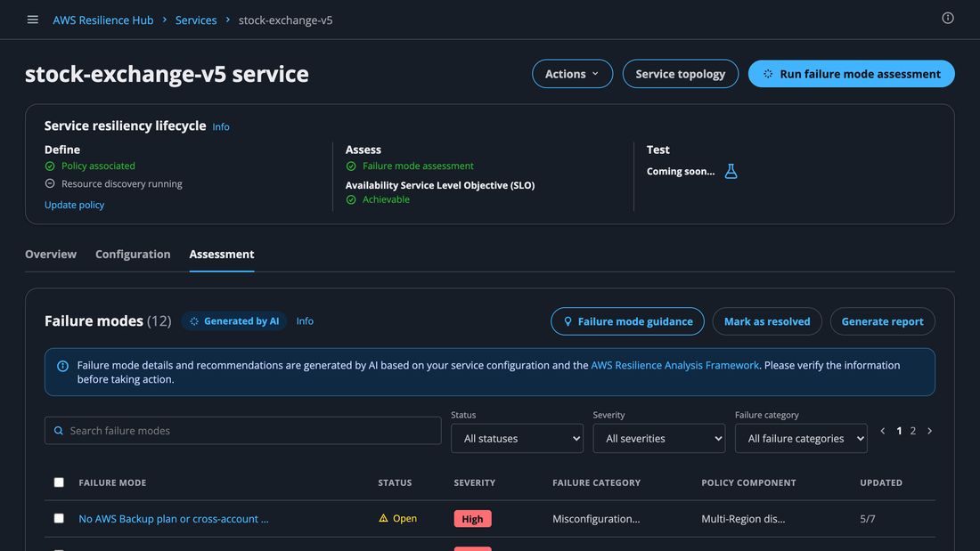Open Info link next to Service resiliency lifecycle
This screenshot has width=980, height=551.
tap(221, 126)
